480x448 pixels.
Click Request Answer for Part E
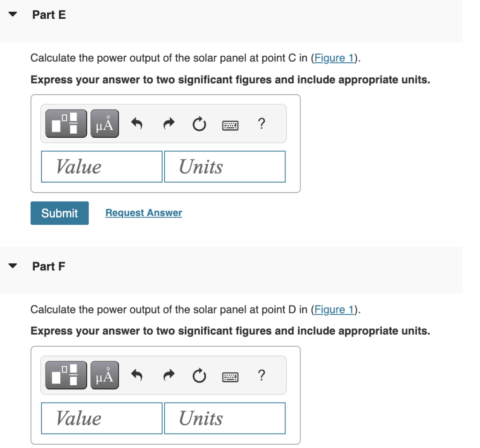coord(143,213)
